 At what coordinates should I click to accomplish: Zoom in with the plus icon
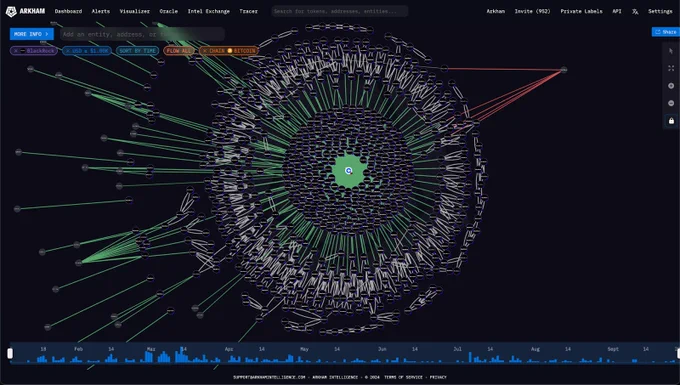click(x=671, y=86)
